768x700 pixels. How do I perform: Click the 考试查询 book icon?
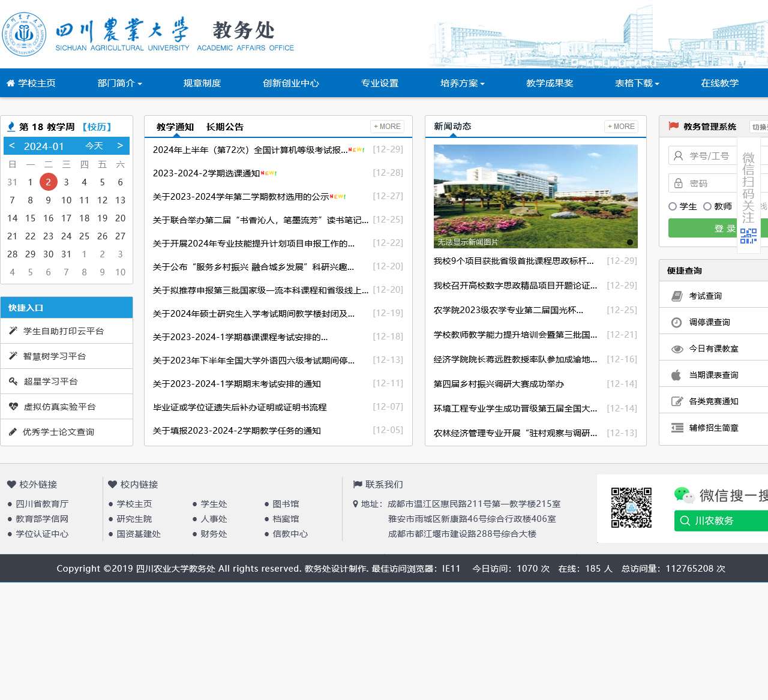click(677, 296)
